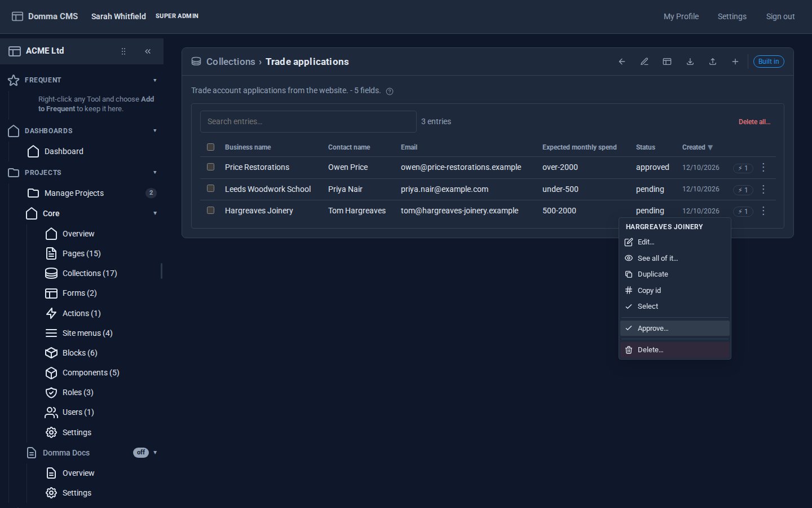Collapse the DASHBOARDS section arrow
The width and height of the screenshot is (812, 508).
click(155, 131)
